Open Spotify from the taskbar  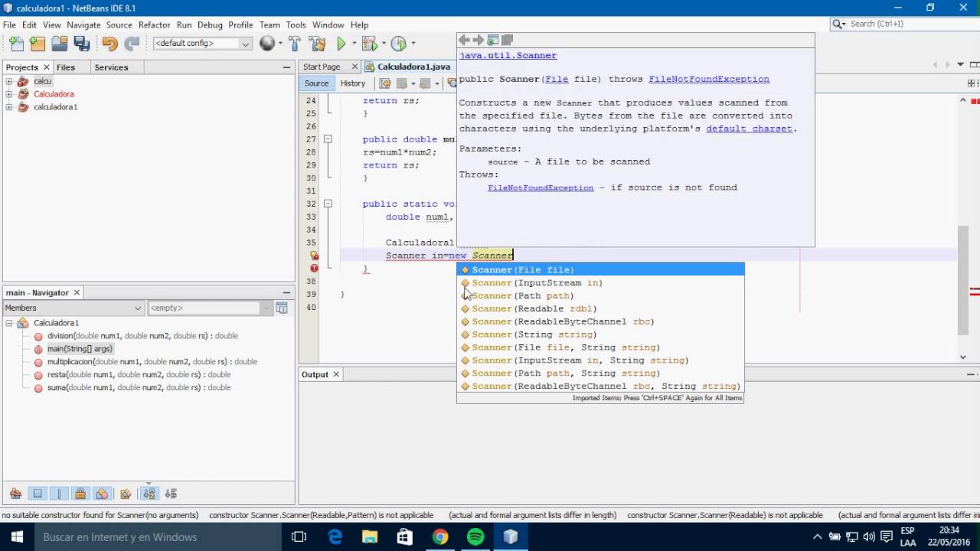pyautogui.click(x=475, y=537)
